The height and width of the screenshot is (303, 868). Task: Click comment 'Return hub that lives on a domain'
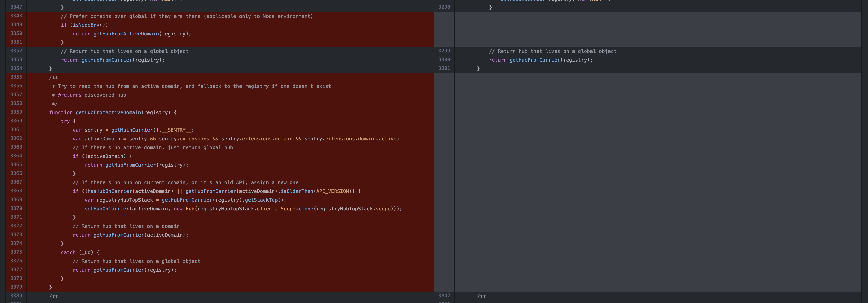pyautogui.click(x=126, y=226)
